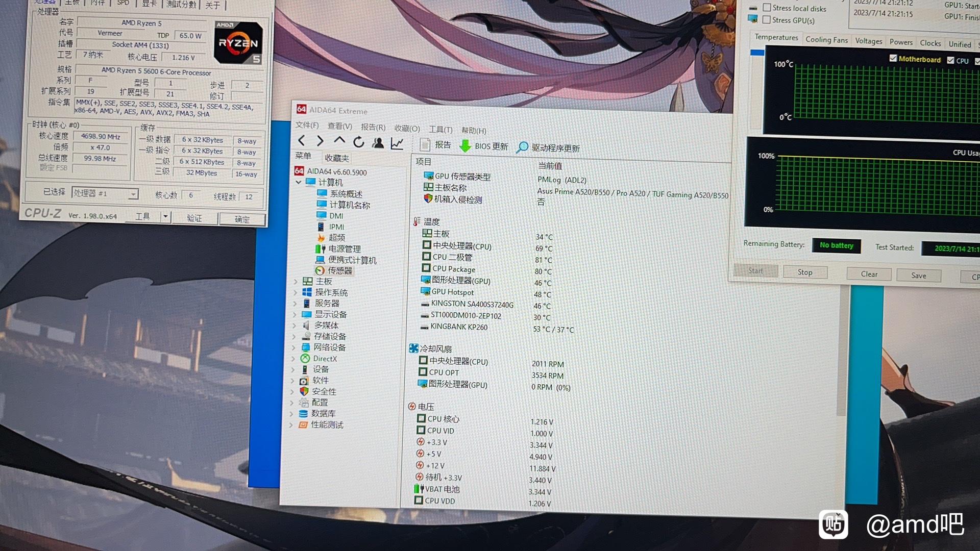Open the 报告(R) menu
Image resolution: width=980 pixels, height=551 pixels.
click(373, 127)
